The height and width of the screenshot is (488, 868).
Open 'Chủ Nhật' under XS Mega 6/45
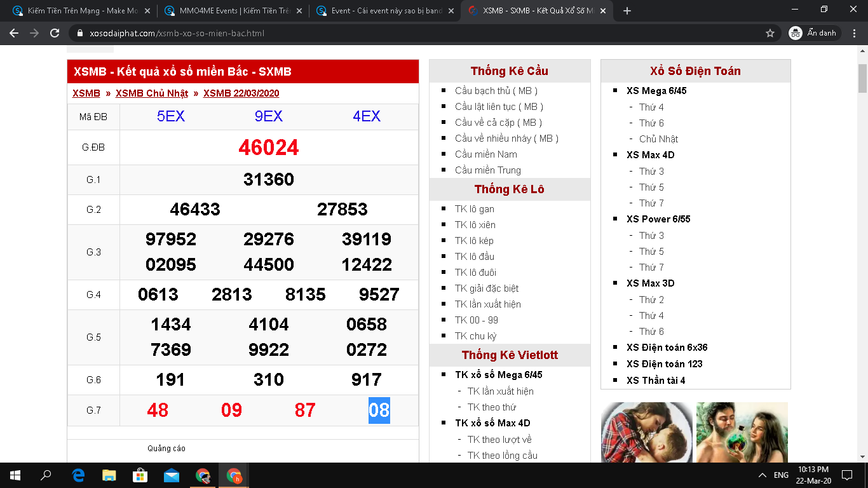pos(659,139)
